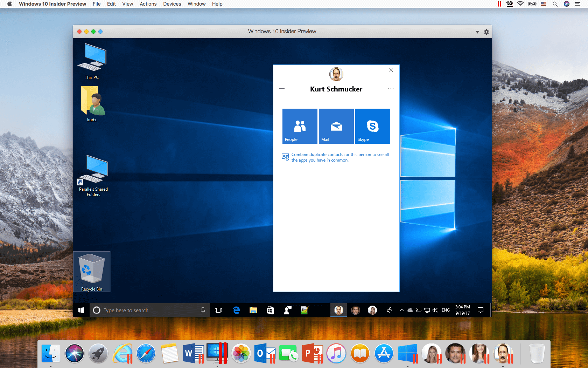Click the OneDrive cloud tray icon
Viewport: 588px width, 368px height.
pyautogui.click(x=410, y=310)
